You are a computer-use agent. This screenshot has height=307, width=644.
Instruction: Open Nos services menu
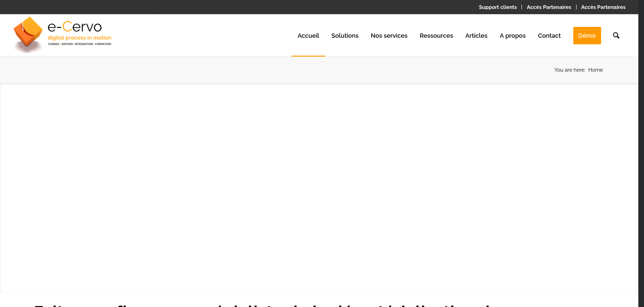[389, 35]
